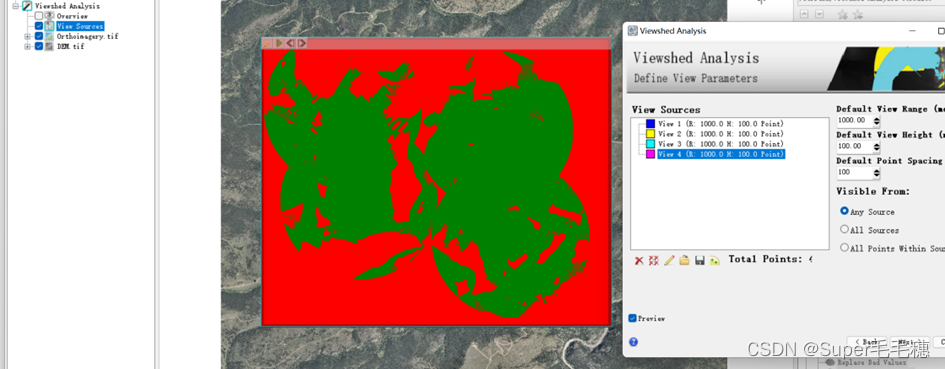Click the DEM.tif layer name
The width and height of the screenshot is (945, 369).
(71, 46)
